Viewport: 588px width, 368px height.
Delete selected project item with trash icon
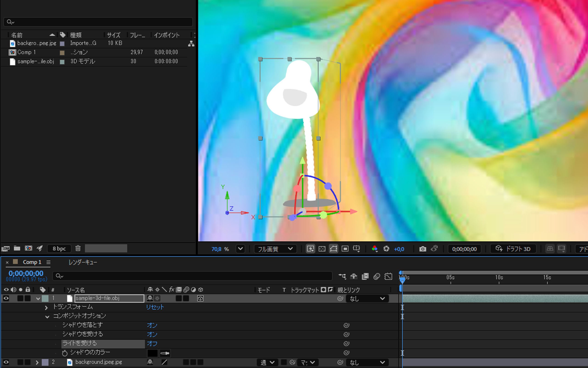pos(78,248)
